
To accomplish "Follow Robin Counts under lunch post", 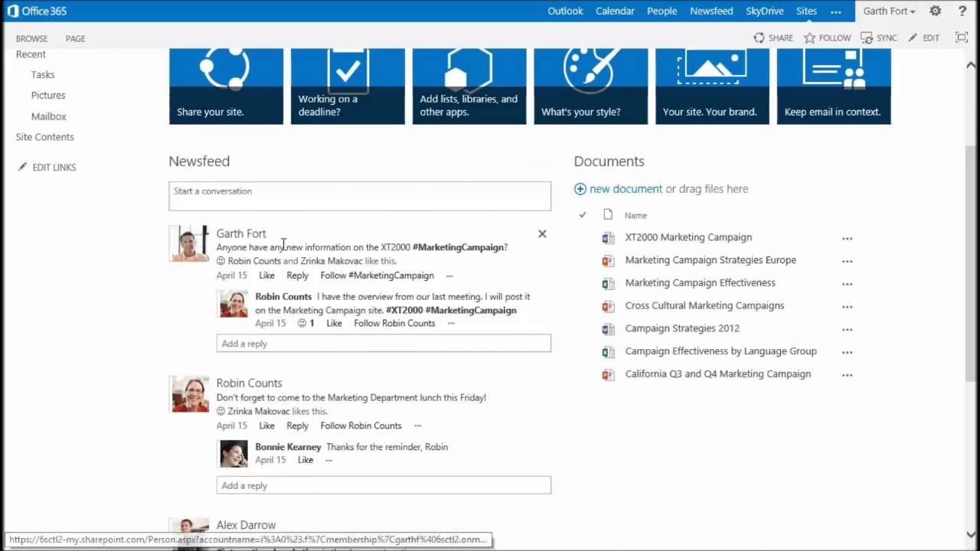I will pos(361,425).
